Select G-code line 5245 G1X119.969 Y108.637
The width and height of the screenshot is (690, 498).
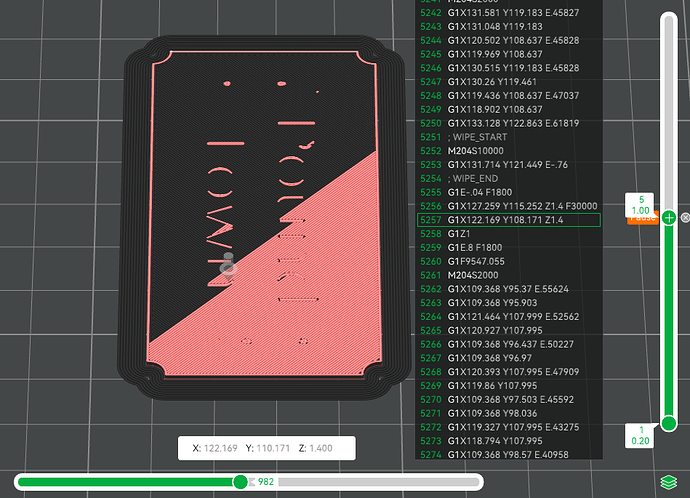[x=509, y=54]
